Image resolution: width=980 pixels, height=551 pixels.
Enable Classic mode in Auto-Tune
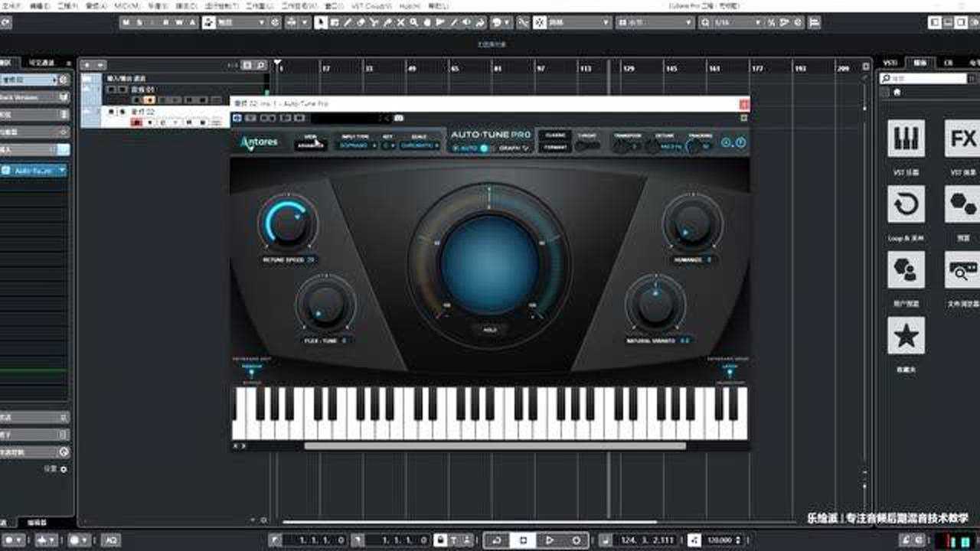click(x=555, y=135)
